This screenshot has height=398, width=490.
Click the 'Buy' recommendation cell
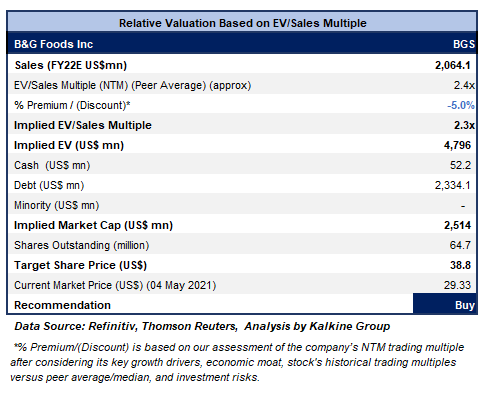point(445,304)
